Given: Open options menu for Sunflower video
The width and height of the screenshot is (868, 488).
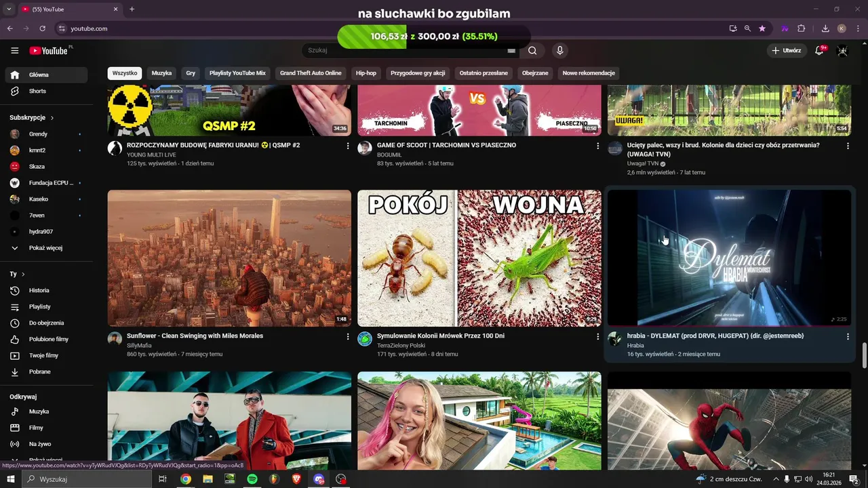Looking at the screenshot, I should coord(348,336).
